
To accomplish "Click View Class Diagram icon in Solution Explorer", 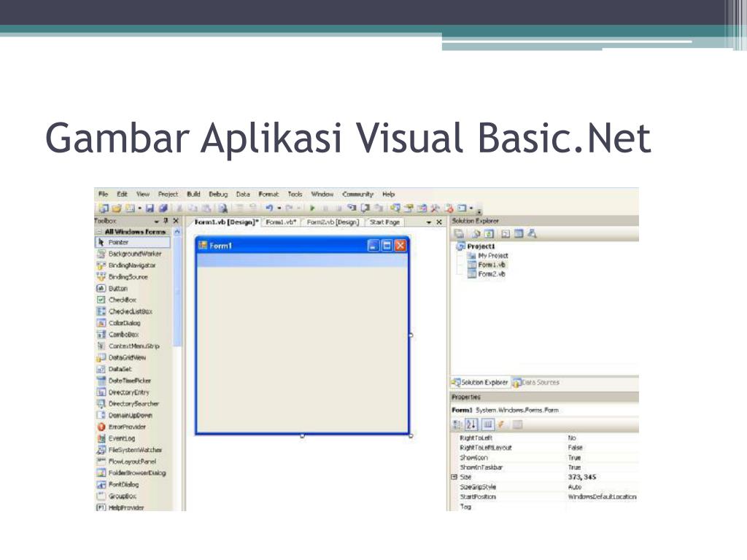I will pyautogui.click(x=532, y=234).
